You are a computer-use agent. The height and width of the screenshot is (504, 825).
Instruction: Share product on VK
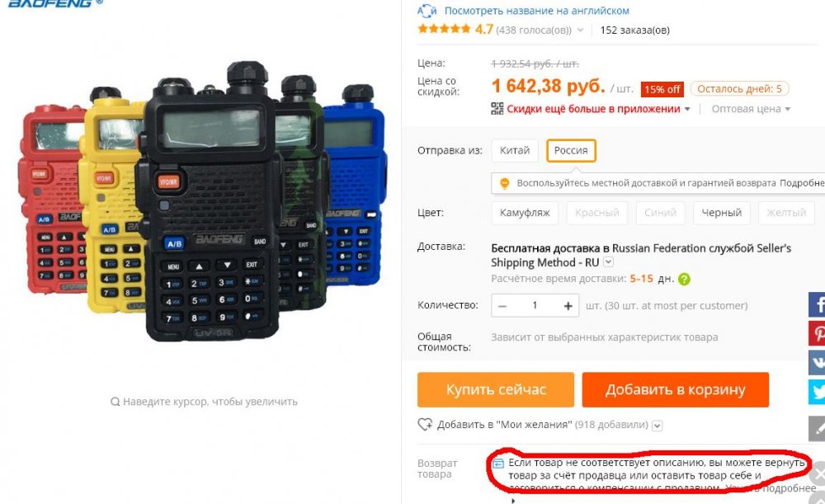[817, 362]
